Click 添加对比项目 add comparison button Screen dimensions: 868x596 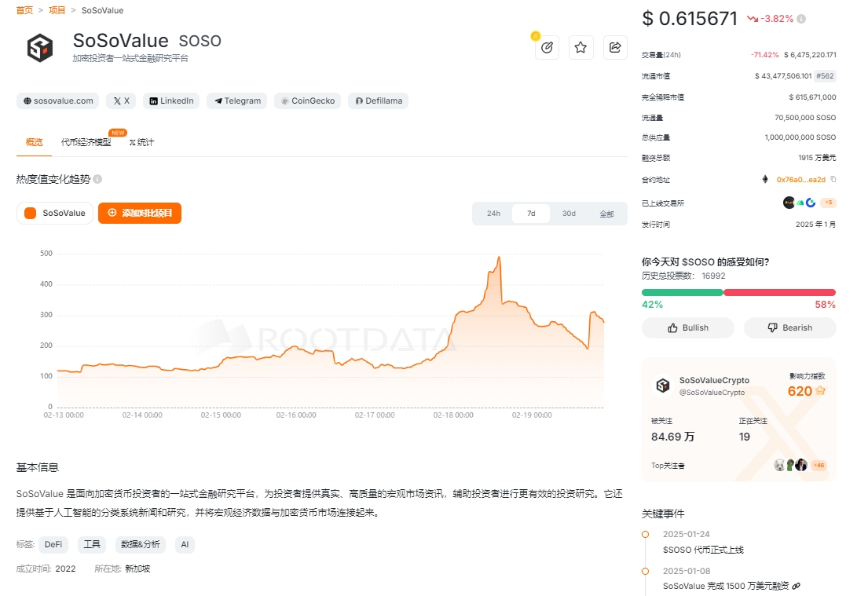pyautogui.click(x=140, y=213)
